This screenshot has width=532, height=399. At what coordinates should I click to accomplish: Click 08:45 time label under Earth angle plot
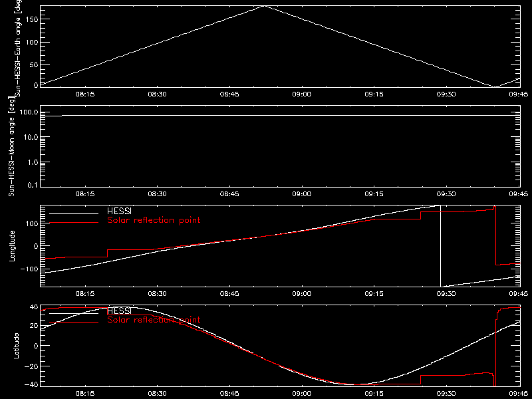[229, 94]
